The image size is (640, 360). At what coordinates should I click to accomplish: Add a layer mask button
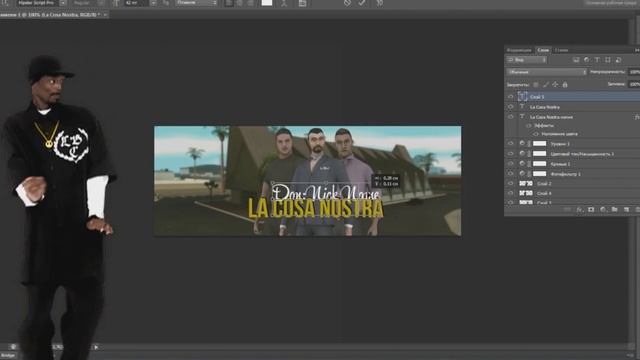coord(591,210)
